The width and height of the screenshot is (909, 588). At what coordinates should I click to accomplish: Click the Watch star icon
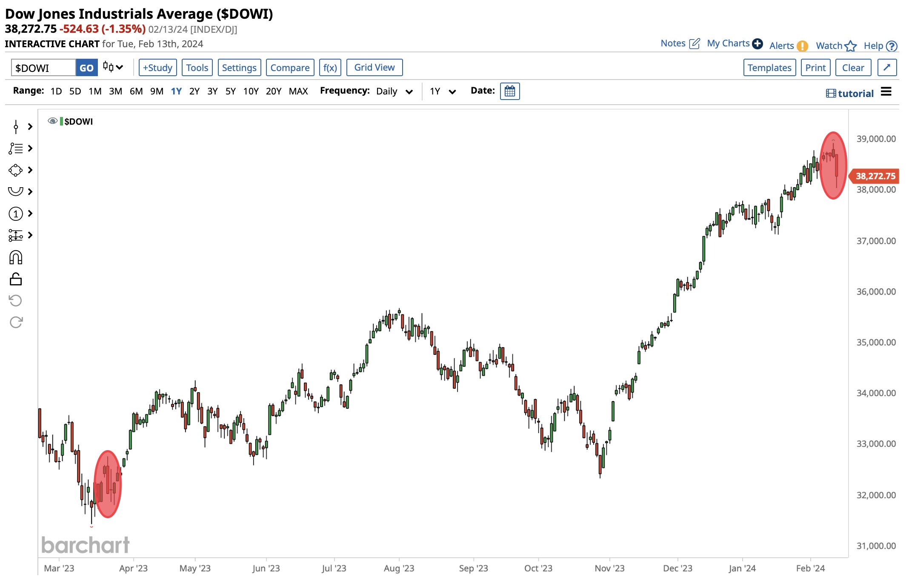click(x=850, y=46)
